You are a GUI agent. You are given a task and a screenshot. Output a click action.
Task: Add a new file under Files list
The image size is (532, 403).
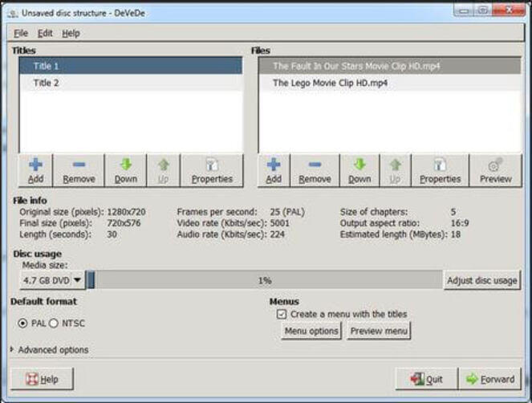(x=274, y=170)
